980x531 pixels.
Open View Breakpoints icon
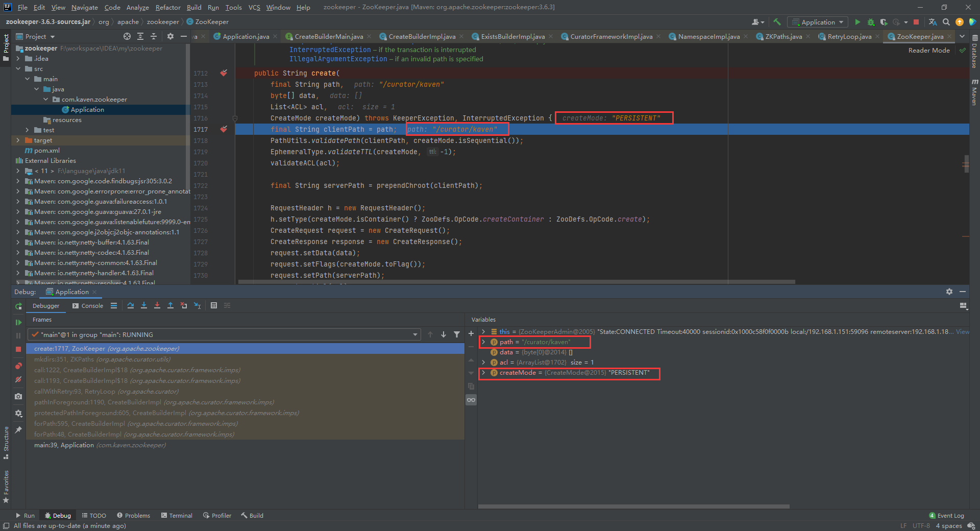point(18,366)
